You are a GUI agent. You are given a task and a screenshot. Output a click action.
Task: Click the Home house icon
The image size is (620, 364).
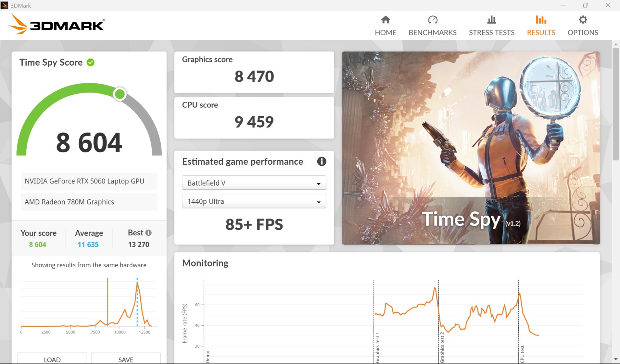click(x=385, y=20)
